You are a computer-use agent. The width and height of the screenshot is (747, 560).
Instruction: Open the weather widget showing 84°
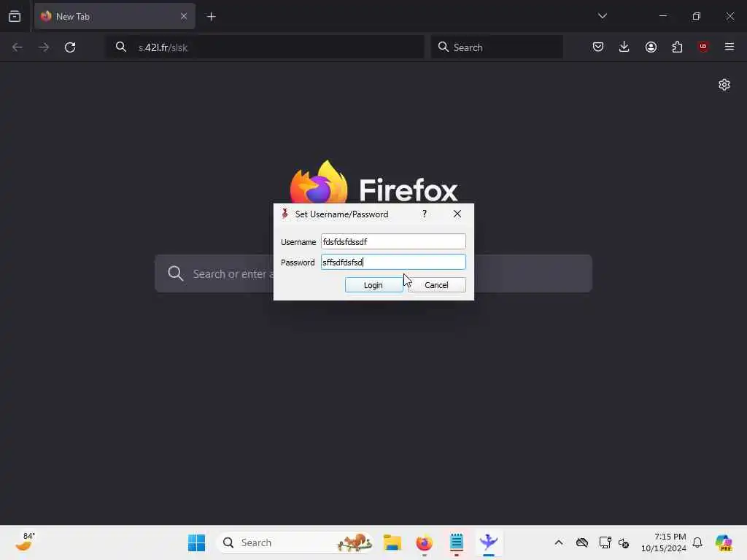coord(25,542)
